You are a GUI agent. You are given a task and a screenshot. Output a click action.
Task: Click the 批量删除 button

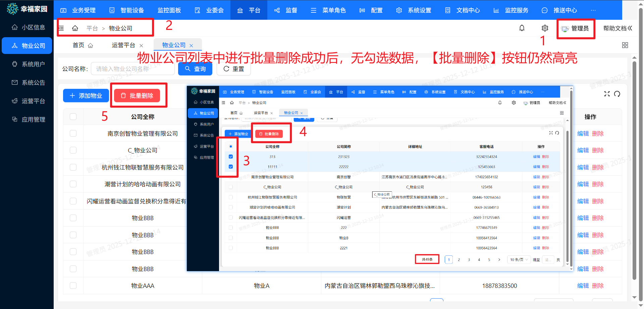(x=137, y=96)
